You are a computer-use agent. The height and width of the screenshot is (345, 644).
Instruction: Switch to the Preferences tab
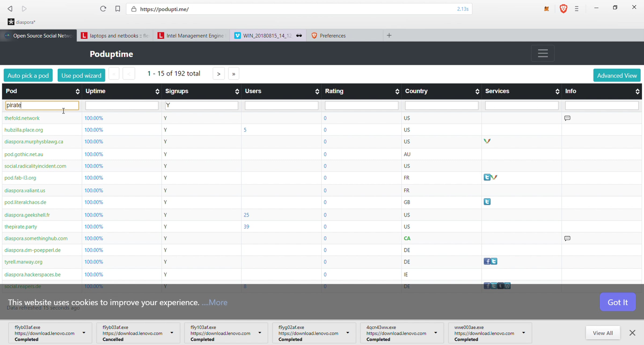345,35
